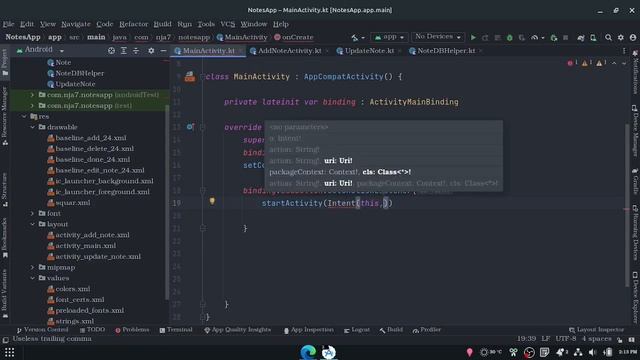Open the Refactor menu
This screenshot has width=640, height=360.
[133, 24]
